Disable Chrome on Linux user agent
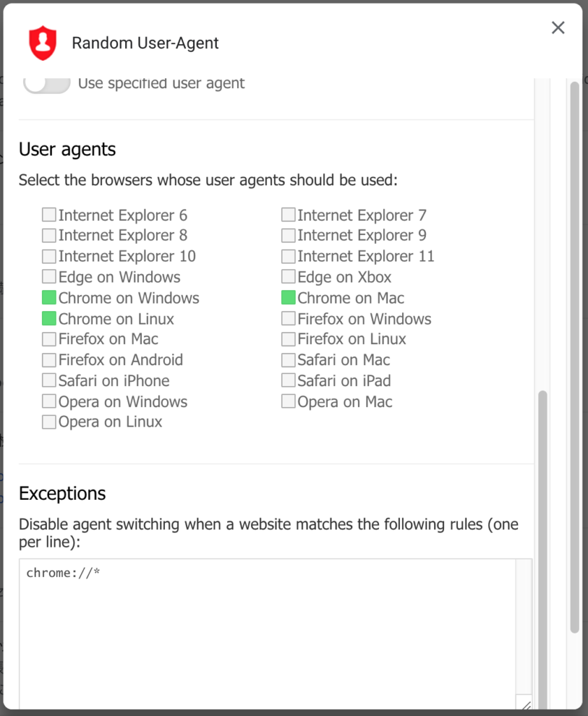Image resolution: width=588 pixels, height=716 pixels. (x=49, y=318)
